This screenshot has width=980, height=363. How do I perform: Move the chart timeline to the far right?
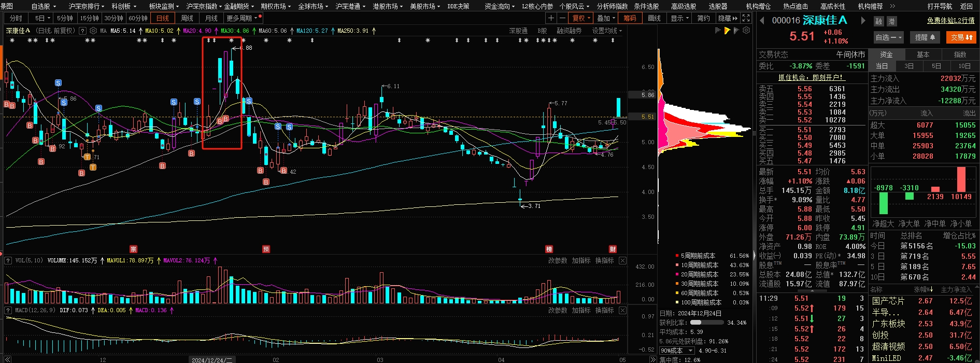tap(652, 359)
